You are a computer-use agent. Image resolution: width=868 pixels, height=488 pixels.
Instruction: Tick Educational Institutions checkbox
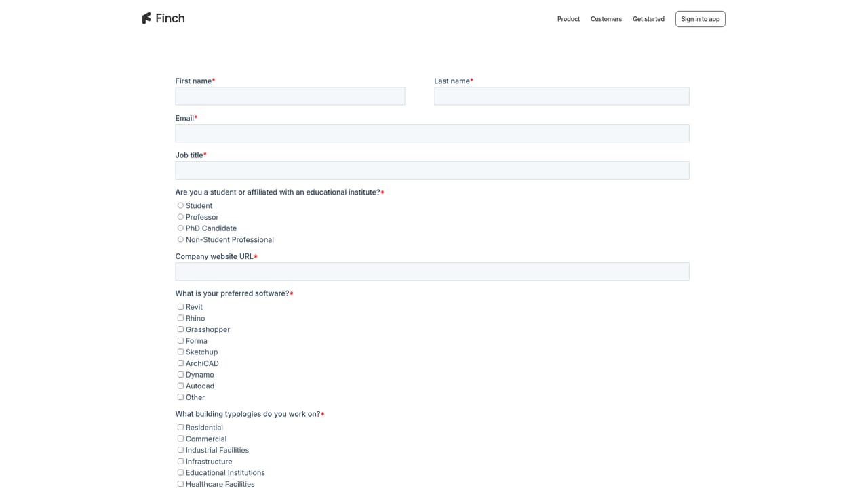coord(180,472)
